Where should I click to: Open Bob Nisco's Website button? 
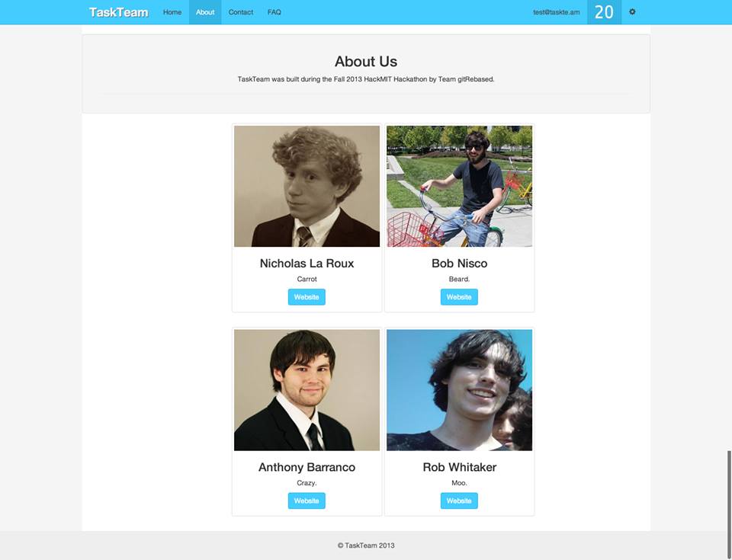click(459, 297)
